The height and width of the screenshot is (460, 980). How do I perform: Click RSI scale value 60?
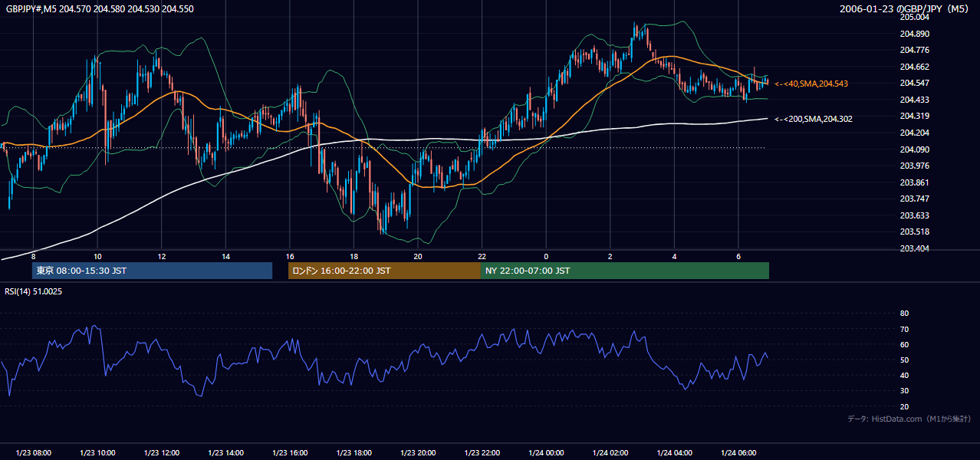coord(904,345)
